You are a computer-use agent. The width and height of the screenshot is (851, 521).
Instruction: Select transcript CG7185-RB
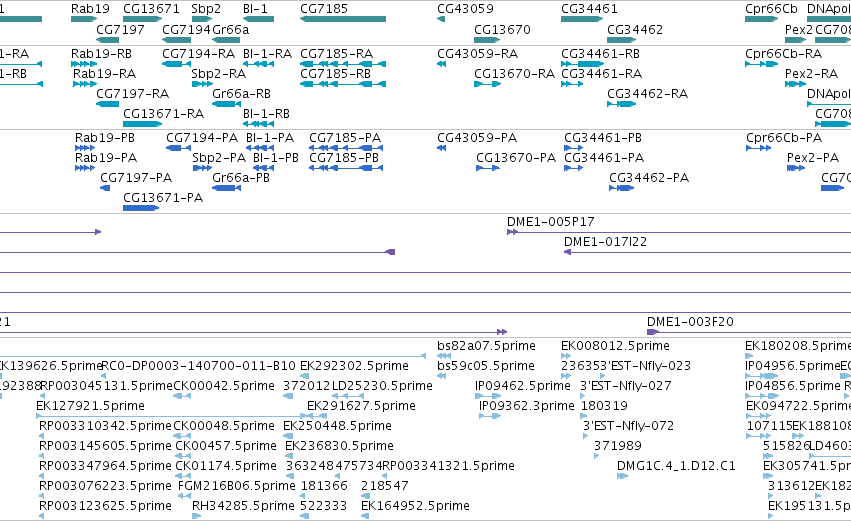[x=335, y=73]
